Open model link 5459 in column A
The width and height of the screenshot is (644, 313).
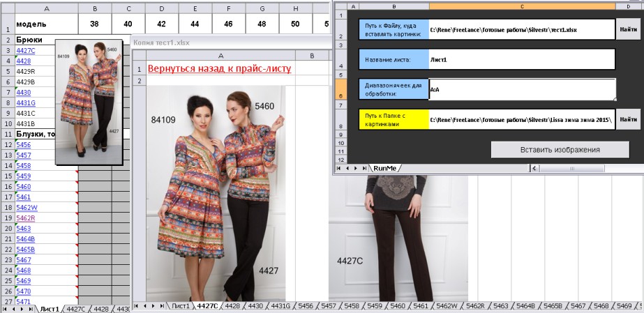pos(24,176)
